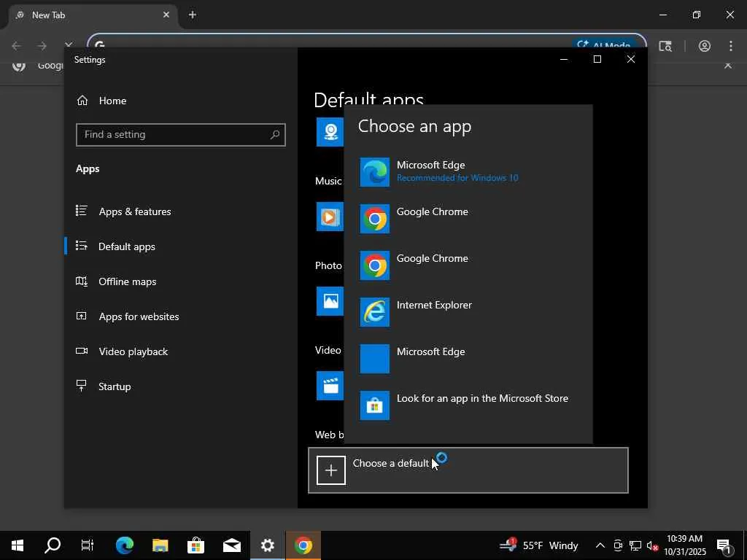Open Chrome profile avatar menu
This screenshot has height=560, width=747.
point(705,46)
